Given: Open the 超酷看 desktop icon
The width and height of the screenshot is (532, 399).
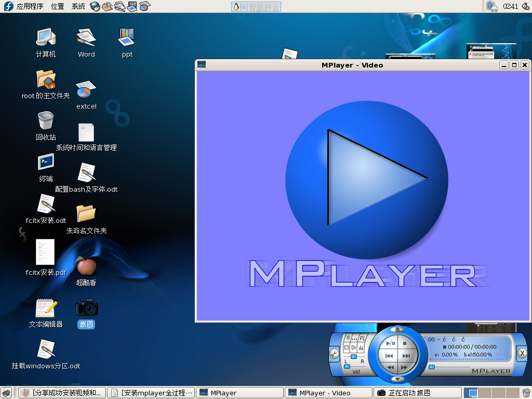Looking at the screenshot, I should (86, 267).
